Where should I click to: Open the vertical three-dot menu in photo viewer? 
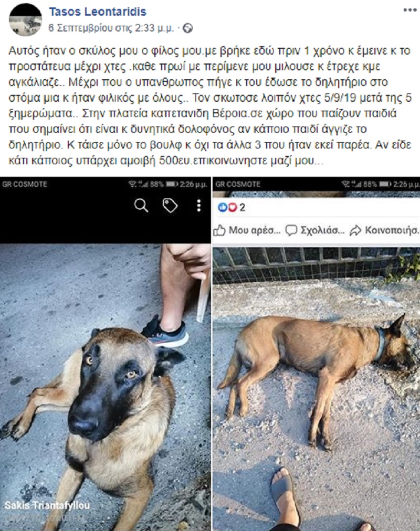coord(199,205)
